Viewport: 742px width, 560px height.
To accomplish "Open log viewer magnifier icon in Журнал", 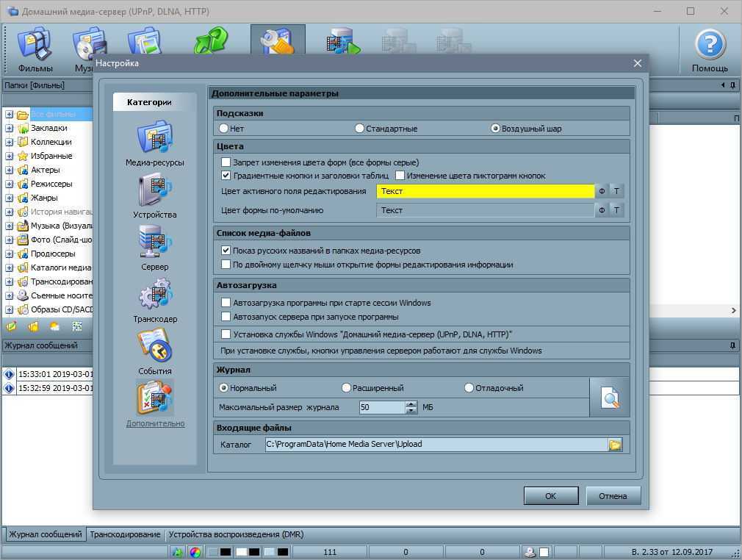I will coord(610,397).
